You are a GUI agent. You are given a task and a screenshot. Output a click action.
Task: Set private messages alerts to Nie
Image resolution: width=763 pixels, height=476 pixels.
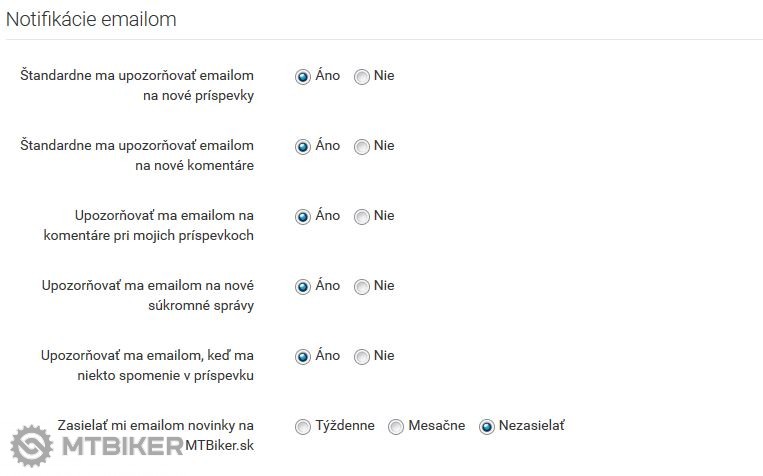coord(362,287)
